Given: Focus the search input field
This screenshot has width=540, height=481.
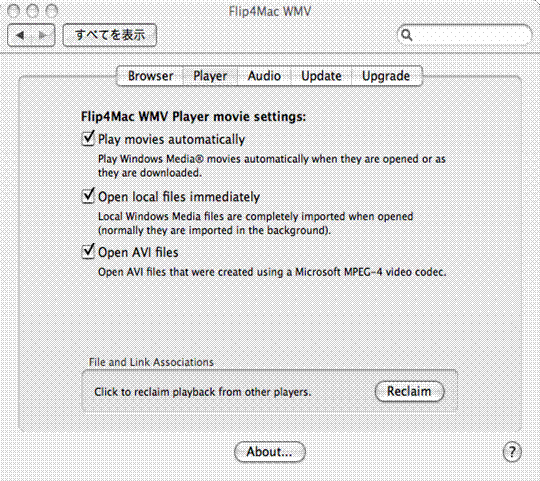Looking at the screenshot, I should (465, 35).
